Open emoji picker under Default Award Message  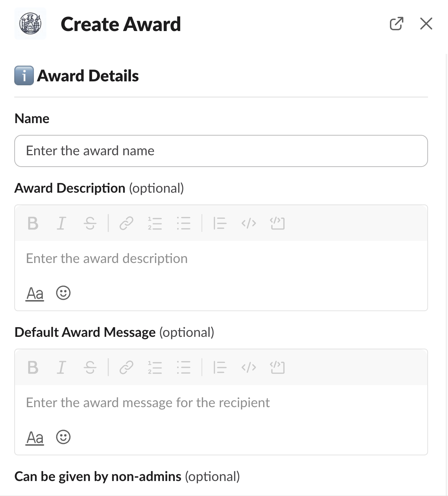[x=63, y=437]
